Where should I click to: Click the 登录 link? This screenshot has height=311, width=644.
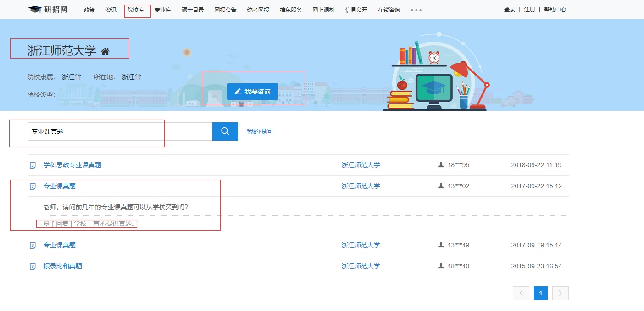[509, 10]
